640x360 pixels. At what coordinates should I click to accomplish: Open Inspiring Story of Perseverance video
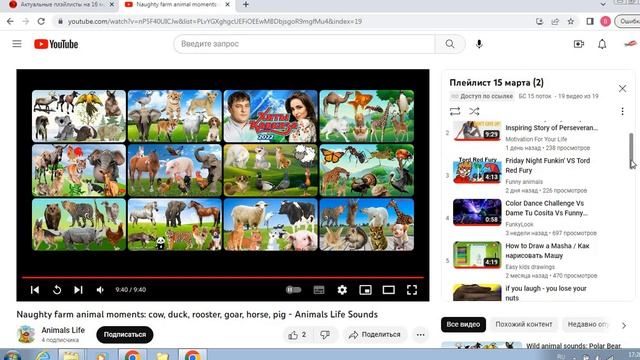[551, 128]
